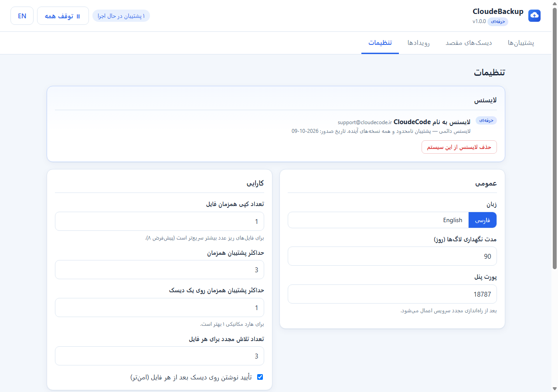This screenshot has width=558, height=392.
Task: Click the کارایی section heading
Action: (255, 183)
